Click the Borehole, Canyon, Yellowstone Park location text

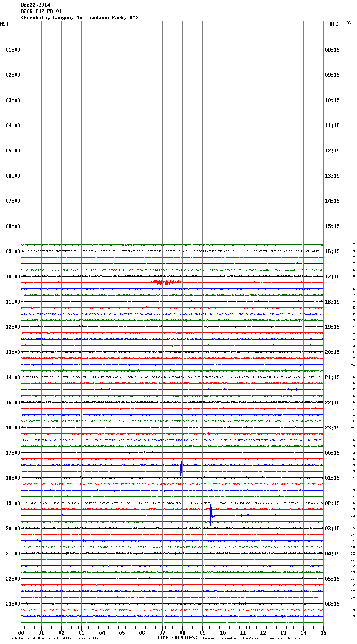click(x=79, y=18)
